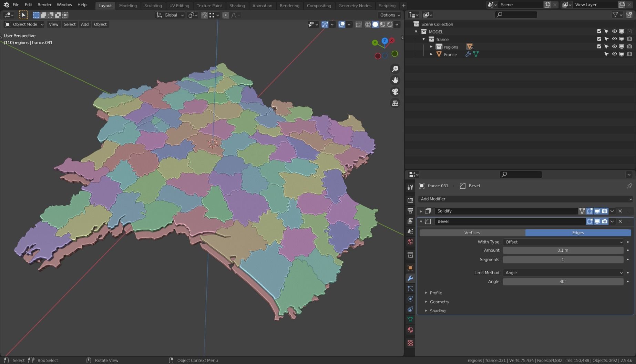Open the Width Type Offset dropdown
This screenshot has height=364, width=636.
pos(563,242)
